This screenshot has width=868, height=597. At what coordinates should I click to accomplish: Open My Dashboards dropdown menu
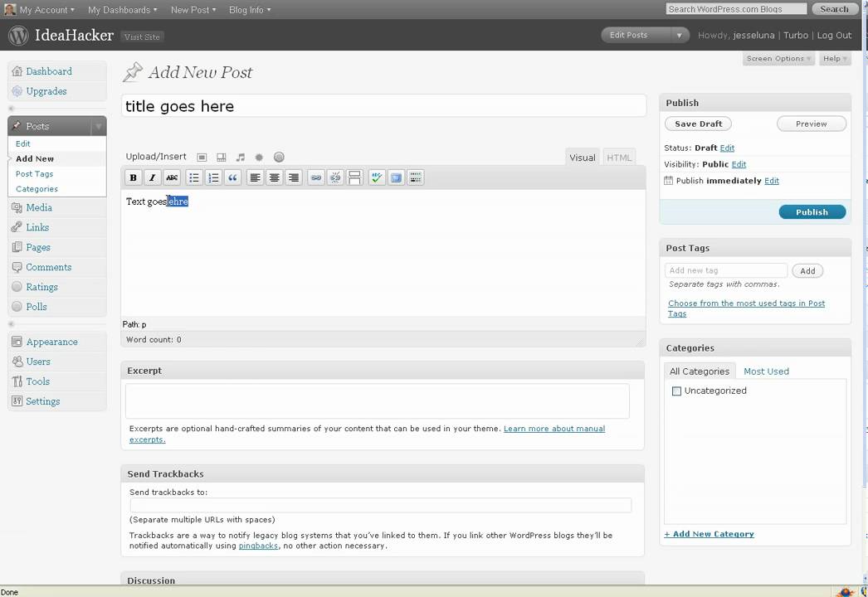122,9
